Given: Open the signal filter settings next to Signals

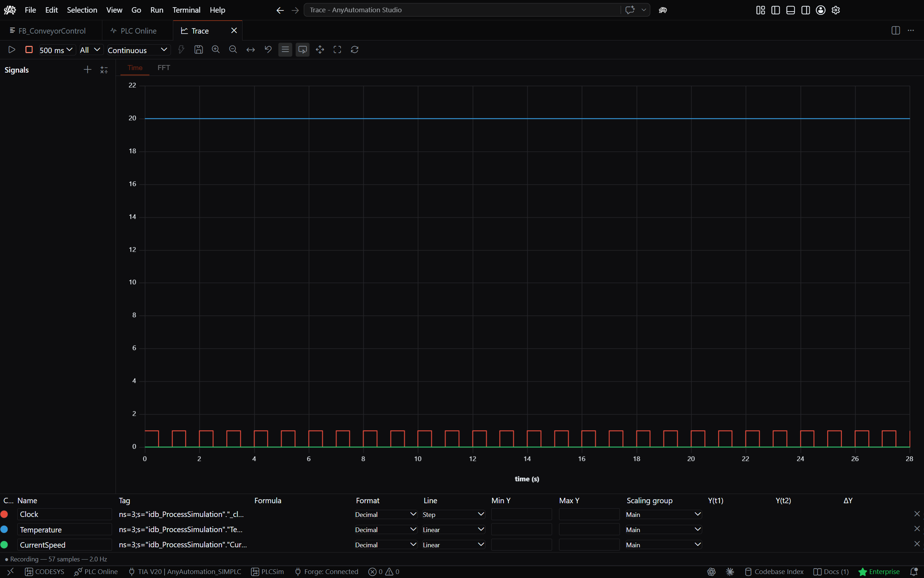Looking at the screenshot, I should pyautogui.click(x=104, y=70).
